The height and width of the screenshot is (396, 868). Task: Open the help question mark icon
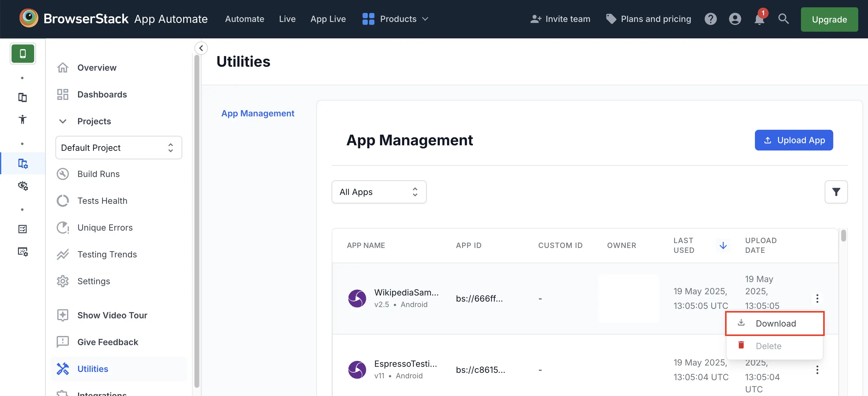710,19
